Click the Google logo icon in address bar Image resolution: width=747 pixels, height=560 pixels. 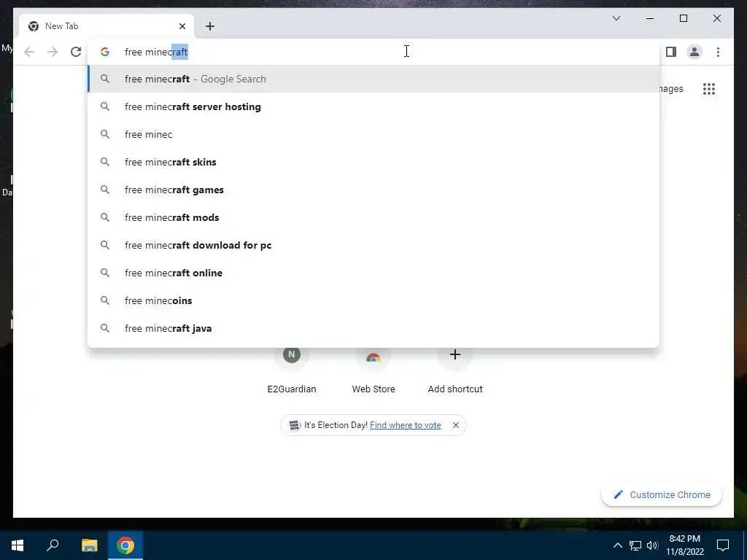pos(105,52)
